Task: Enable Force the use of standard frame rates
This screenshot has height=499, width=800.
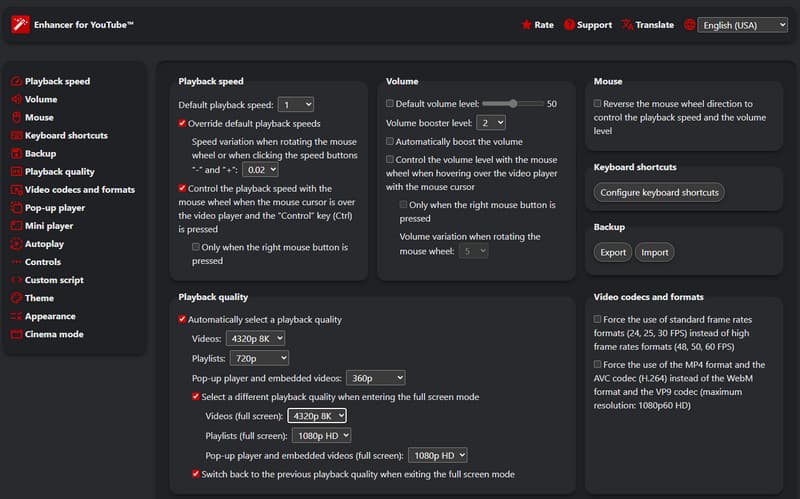Action: (597, 319)
